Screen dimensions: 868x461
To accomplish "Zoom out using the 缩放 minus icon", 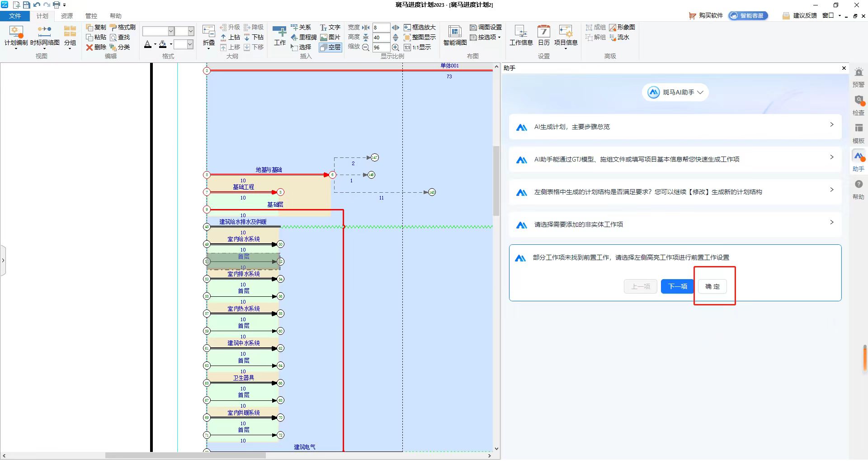I will coord(366,47).
